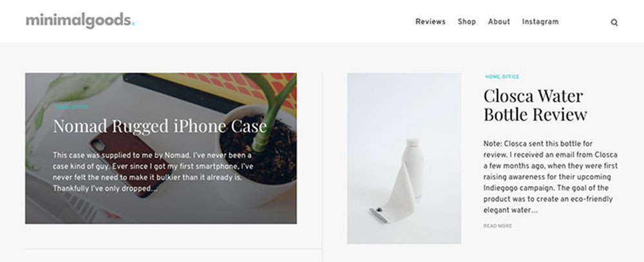This screenshot has height=262, width=644.
Task: Click OFFICE tag on Nomad case post
Action: point(80,107)
